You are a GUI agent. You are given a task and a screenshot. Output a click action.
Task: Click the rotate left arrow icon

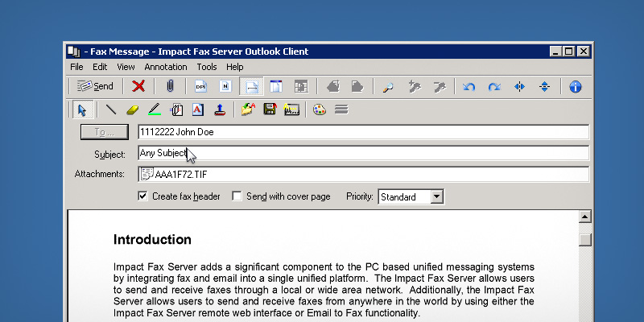[469, 86]
